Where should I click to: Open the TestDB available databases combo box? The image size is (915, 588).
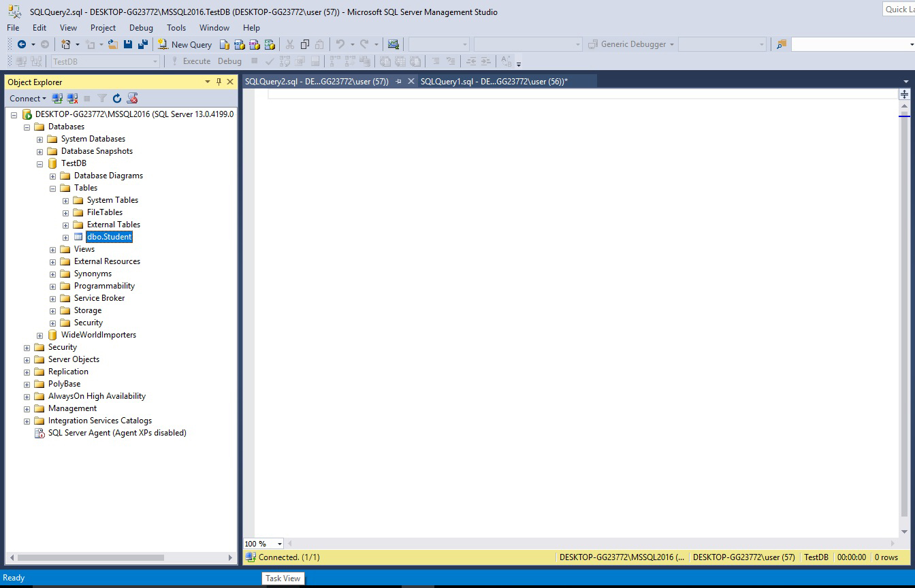[x=106, y=61]
